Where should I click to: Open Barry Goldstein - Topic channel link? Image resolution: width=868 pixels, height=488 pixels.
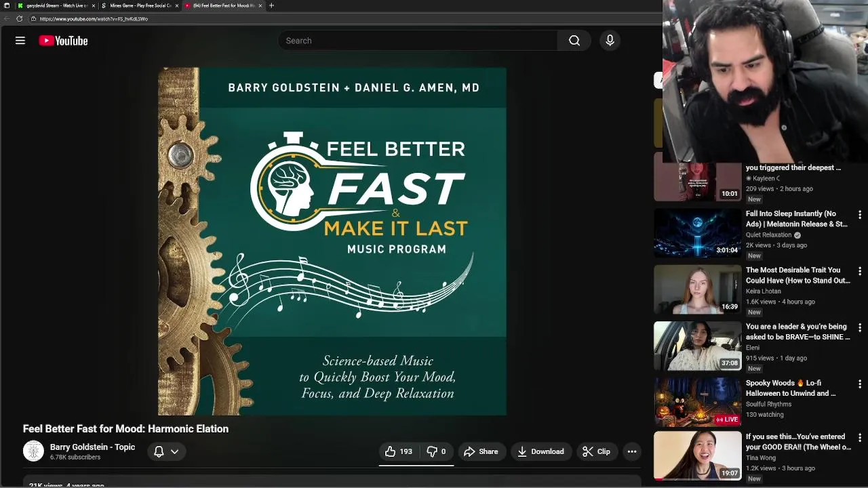pyautogui.click(x=92, y=447)
